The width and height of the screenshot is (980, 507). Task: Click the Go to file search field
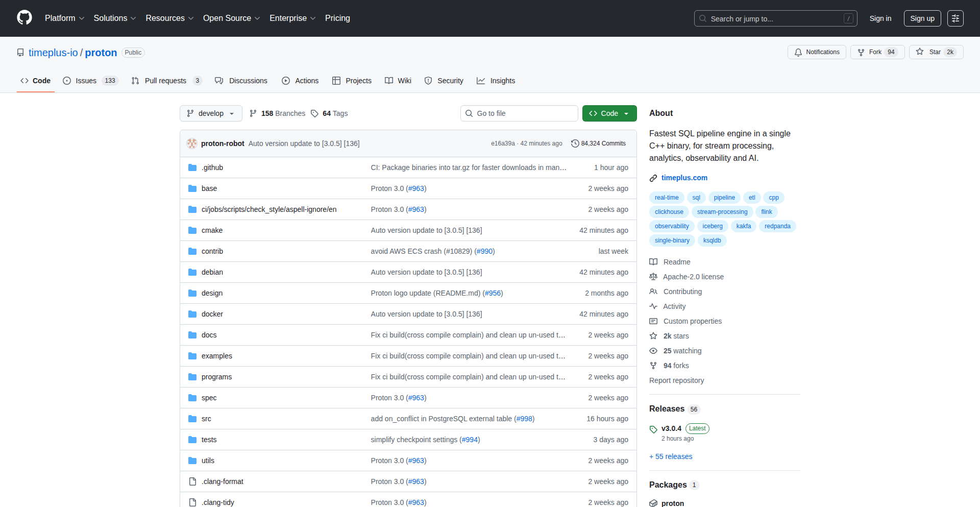(x=519, y=113)
